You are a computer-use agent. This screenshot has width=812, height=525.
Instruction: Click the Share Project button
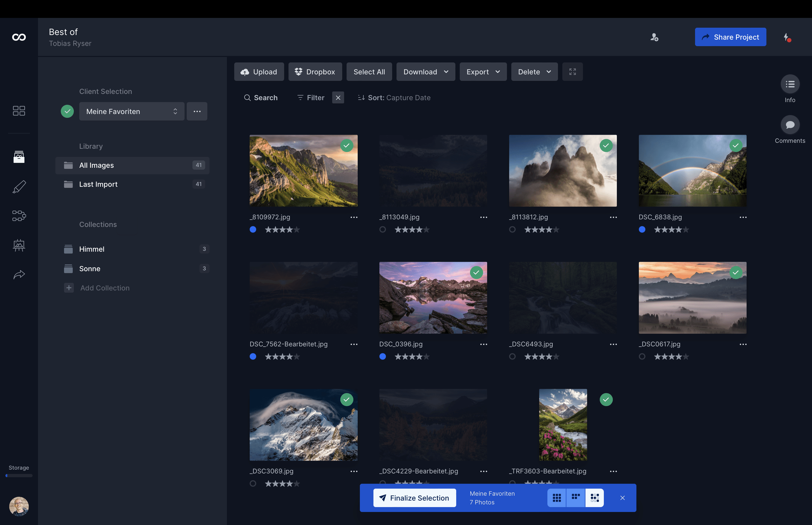point(730,37)
